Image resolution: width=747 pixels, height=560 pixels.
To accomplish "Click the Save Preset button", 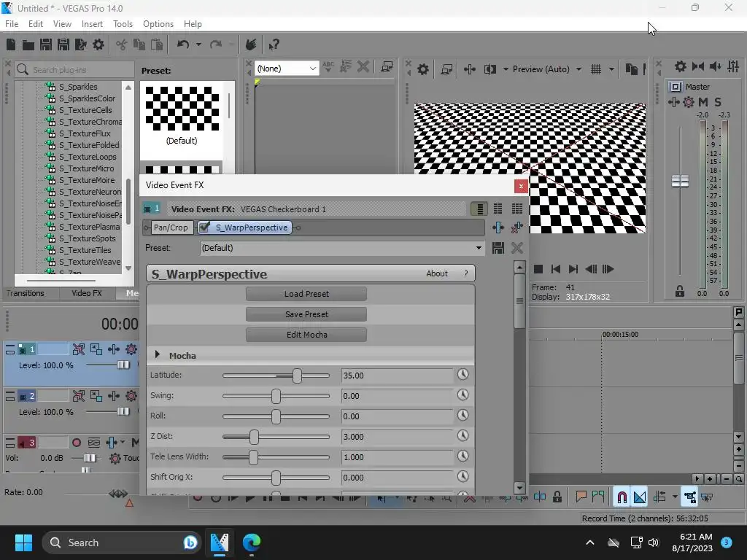I will coord(306,314).
